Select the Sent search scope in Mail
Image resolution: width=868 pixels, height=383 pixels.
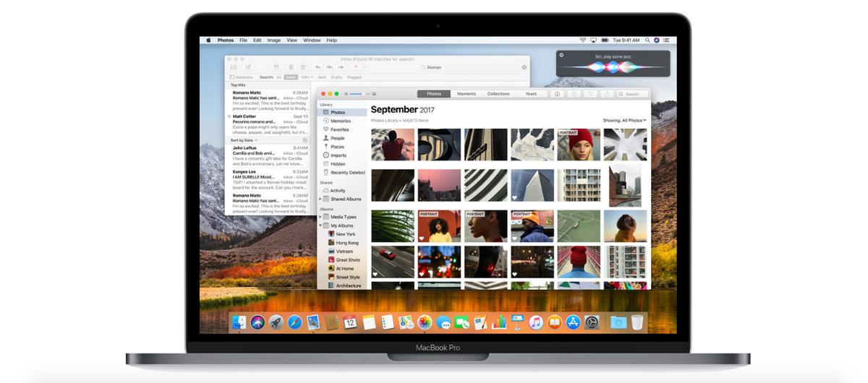tap(321, 77)
